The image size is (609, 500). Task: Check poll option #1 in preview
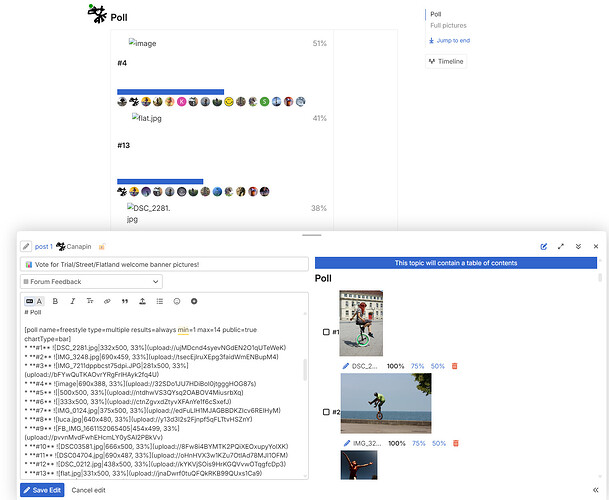click(326, 332)
